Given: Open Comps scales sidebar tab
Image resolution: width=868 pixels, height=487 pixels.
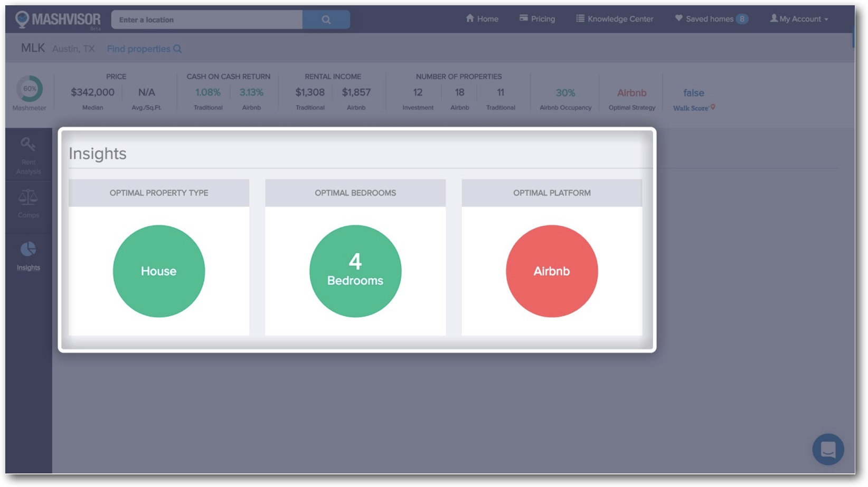Looking at the screenshot, I should [29, 205].
